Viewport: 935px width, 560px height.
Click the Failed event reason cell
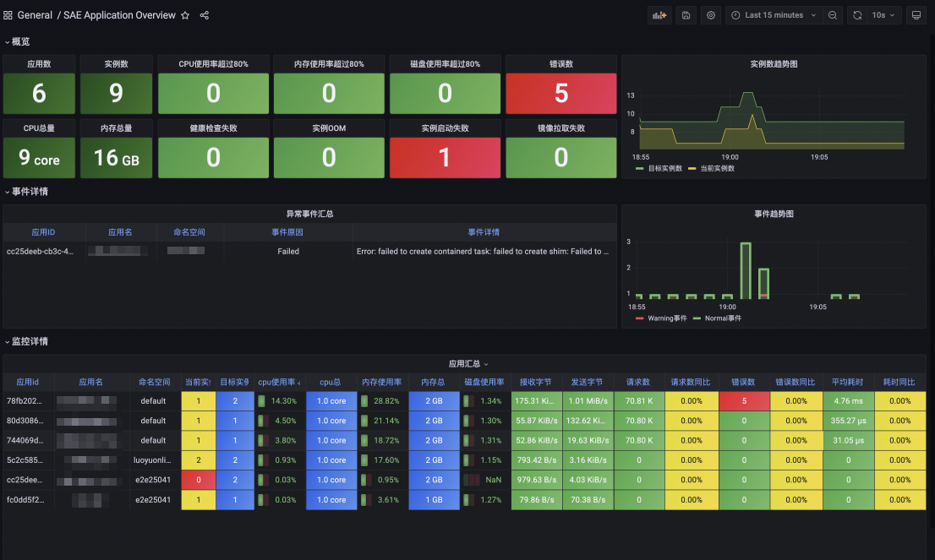pyautogui.click(x=288, y=252)
